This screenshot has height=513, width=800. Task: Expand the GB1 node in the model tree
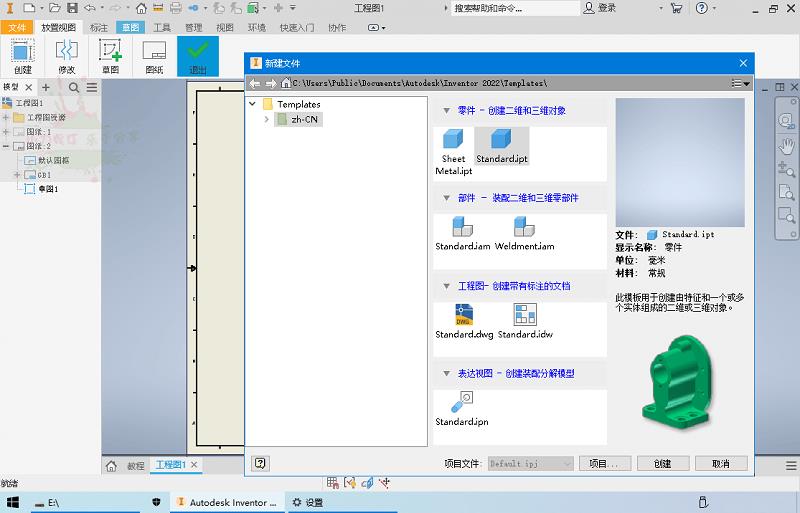17,175
